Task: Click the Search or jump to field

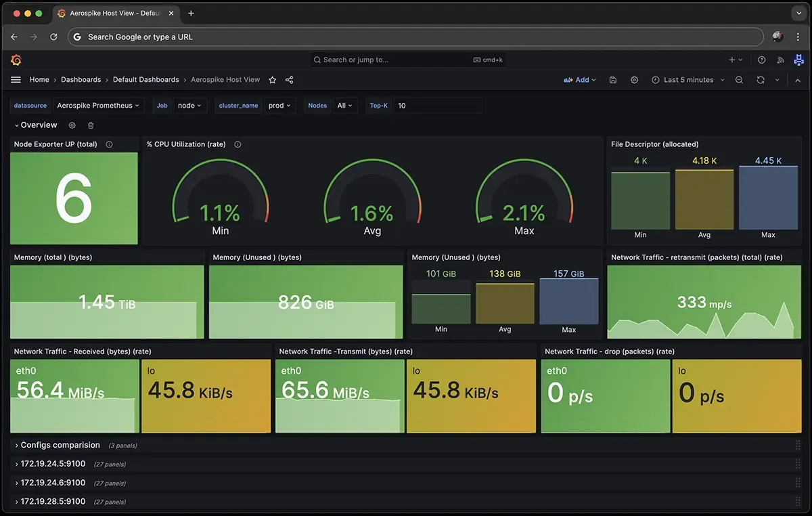Action: pyautogui.click(x=409, y=60)
